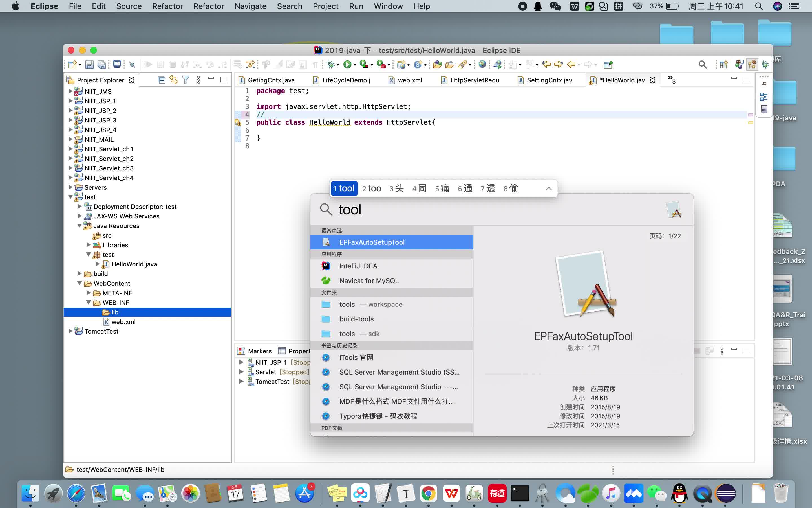
Task: Expand the TomcatTest server entry
Action: pyautogui.click(x=241, y=381)
